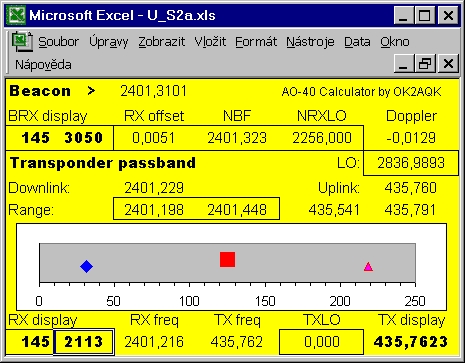Open the Data menu

(357, 42)
